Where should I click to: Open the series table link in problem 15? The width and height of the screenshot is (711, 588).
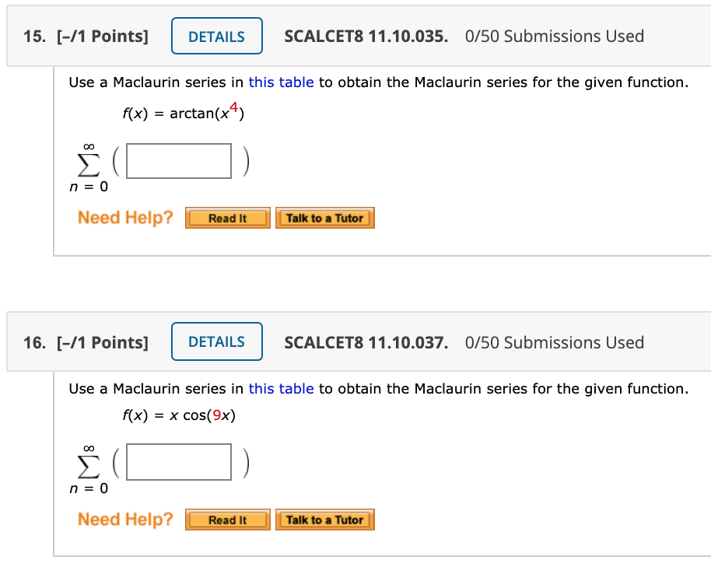coord(281,82)
